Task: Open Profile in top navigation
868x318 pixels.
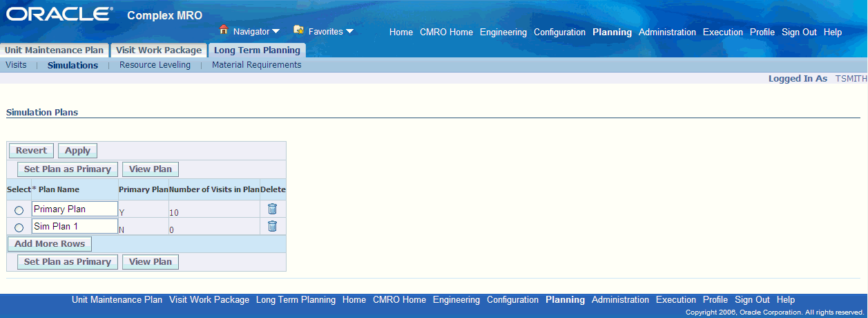Action: point(762,32)
